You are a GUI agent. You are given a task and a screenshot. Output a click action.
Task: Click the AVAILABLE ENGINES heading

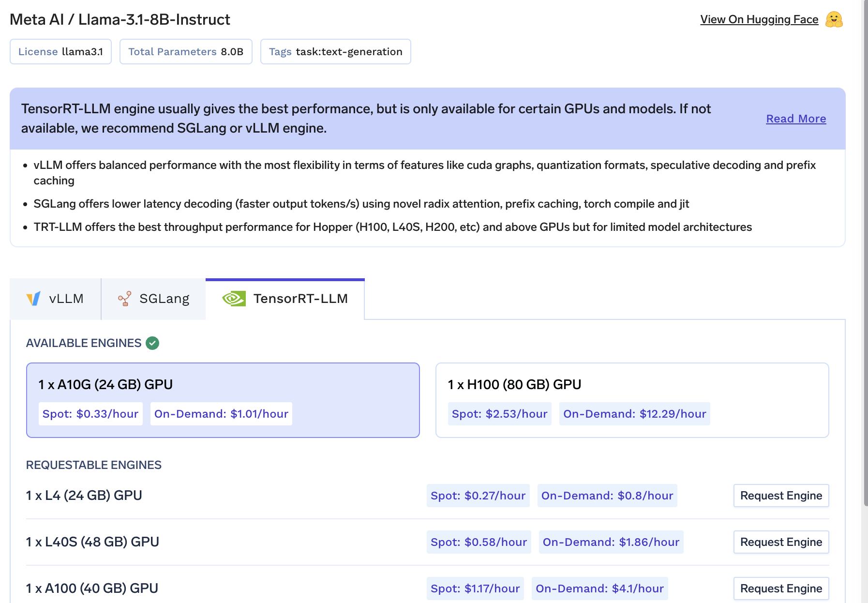84,343
